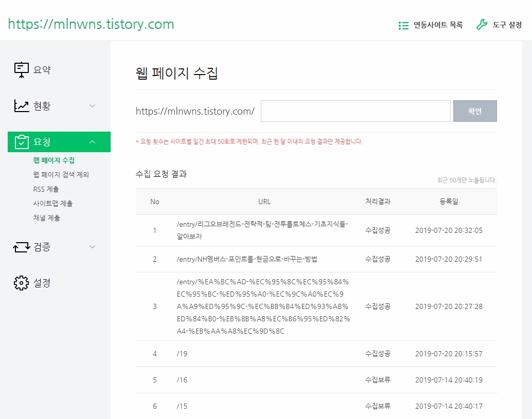532x419 pixels.
Task: Click the 등록일 column header
Action: [449, 202]
